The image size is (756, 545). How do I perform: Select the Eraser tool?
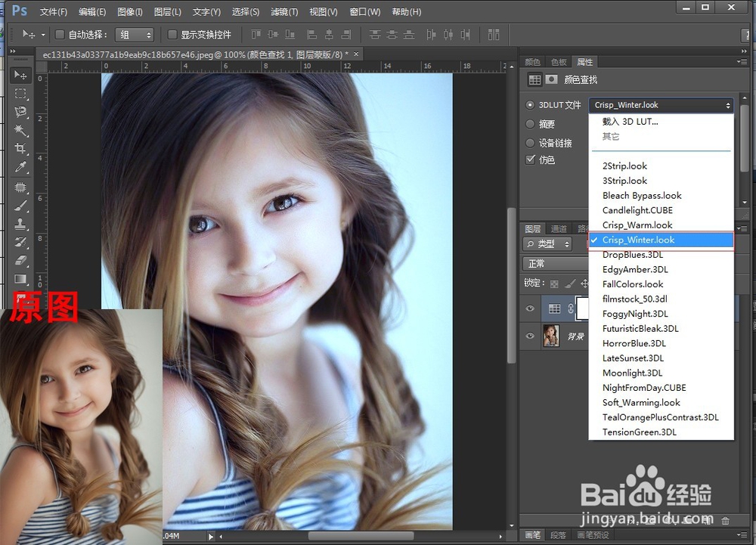pos(21,261)
